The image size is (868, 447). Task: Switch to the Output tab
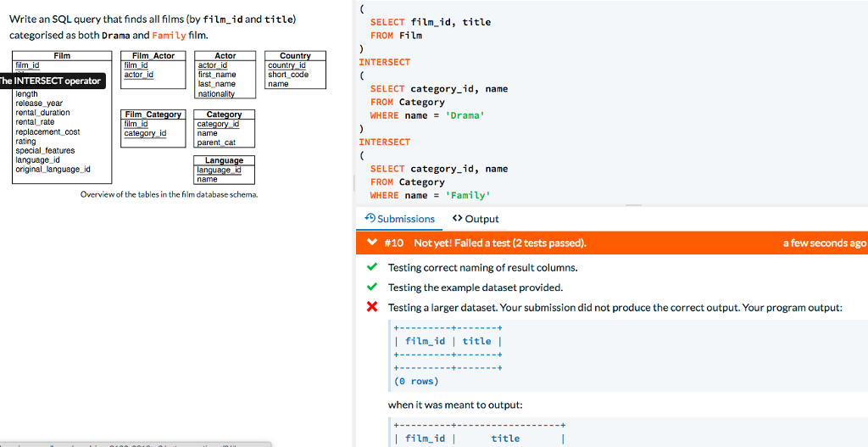tap(481, 219)
